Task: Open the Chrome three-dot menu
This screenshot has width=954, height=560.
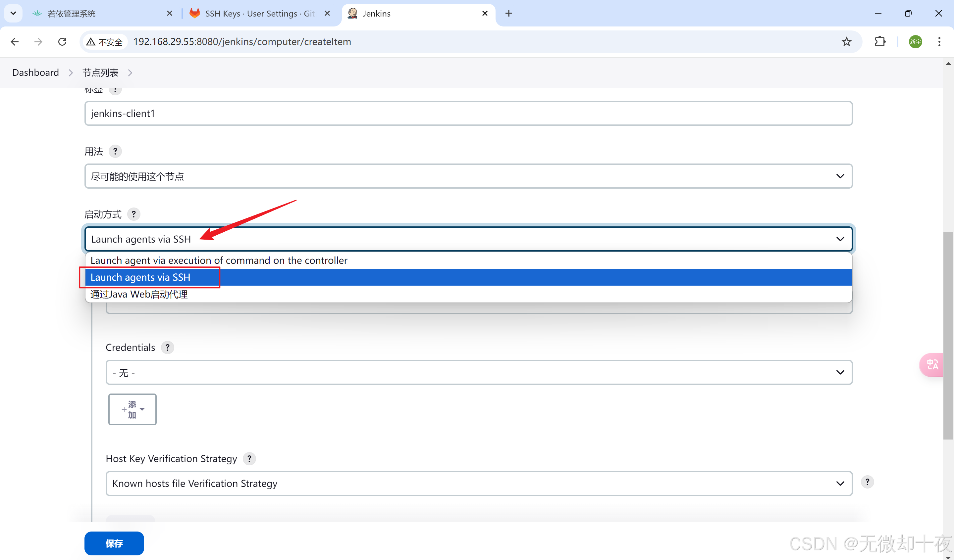Action: tap(939, 42)
